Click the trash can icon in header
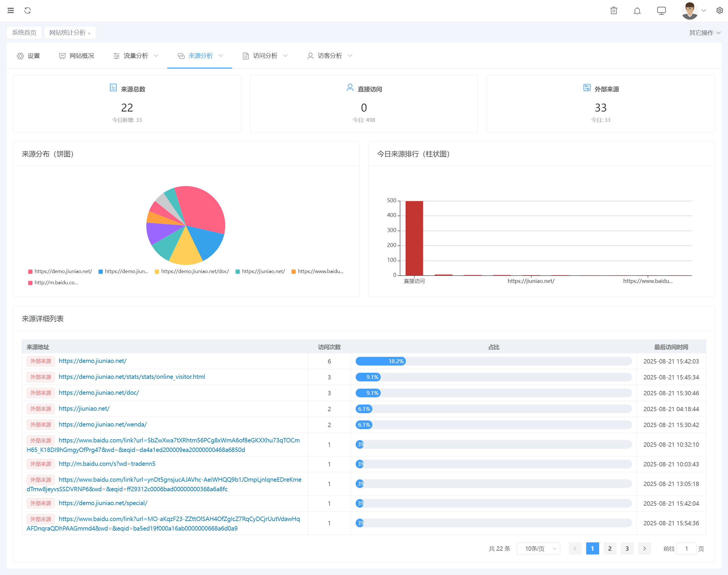This screenshot has width=728, height=575. pyautogui.click(x=614, y=11)
